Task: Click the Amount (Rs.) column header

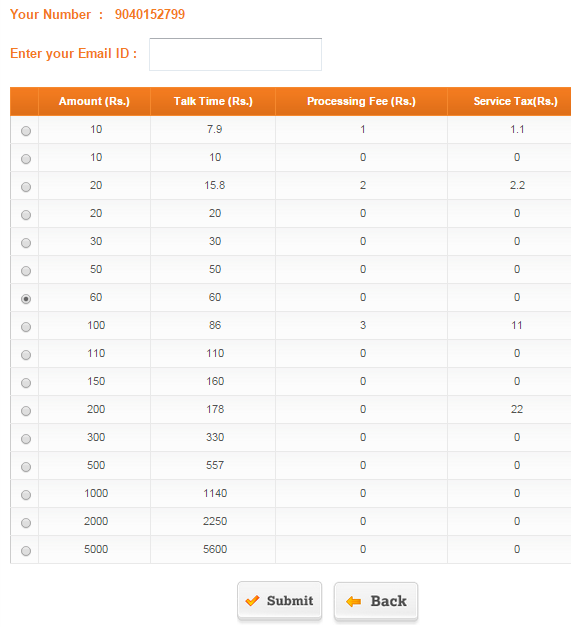Action: pyautogui.click(x=94, y=101)
